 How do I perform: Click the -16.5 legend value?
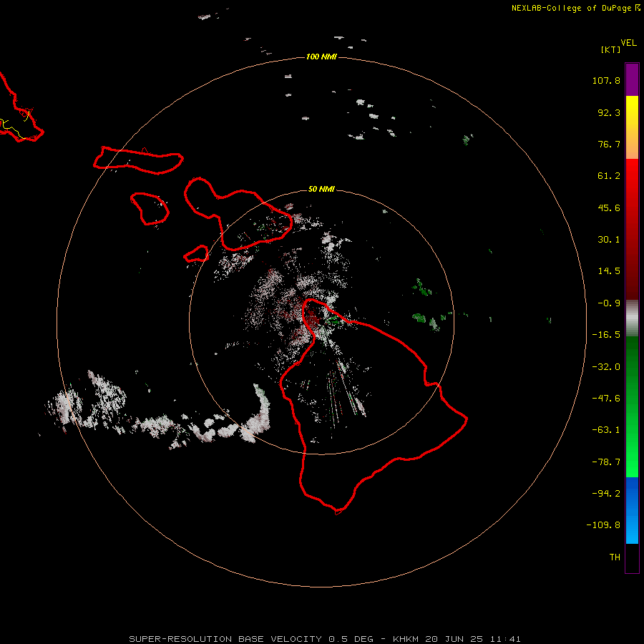tap(606, 335)
